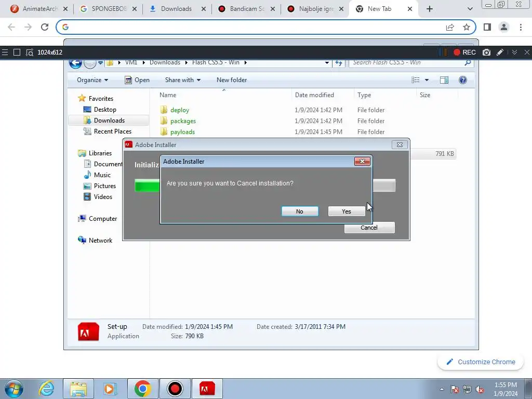Screen dimensions: 532x399
Task: Open address bar history dropdown
Action: 327,63
